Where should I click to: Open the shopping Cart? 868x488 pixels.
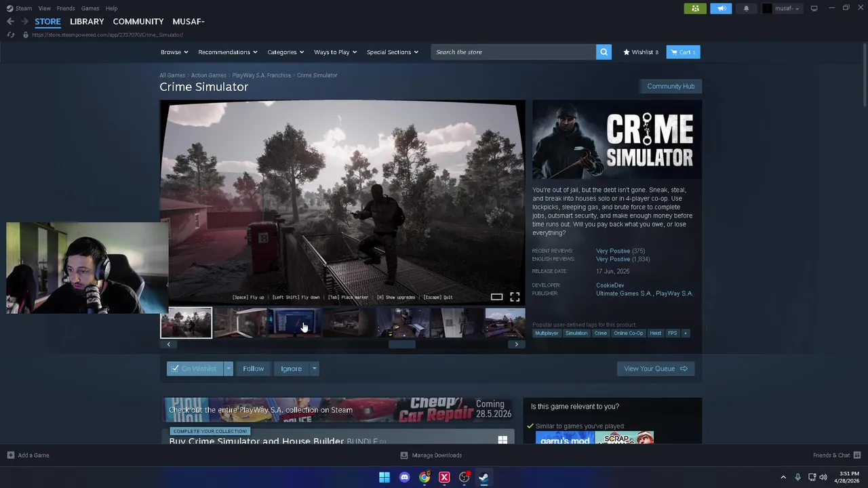pos(683,52)
